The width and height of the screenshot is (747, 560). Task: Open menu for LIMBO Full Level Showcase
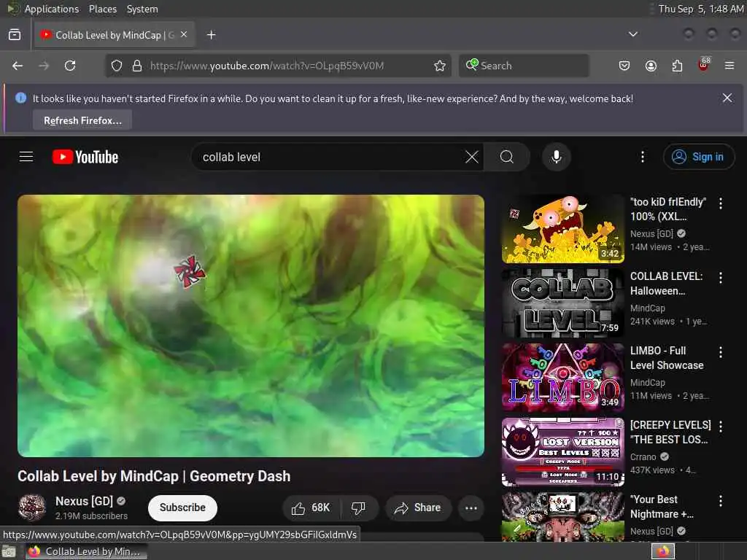720,352
